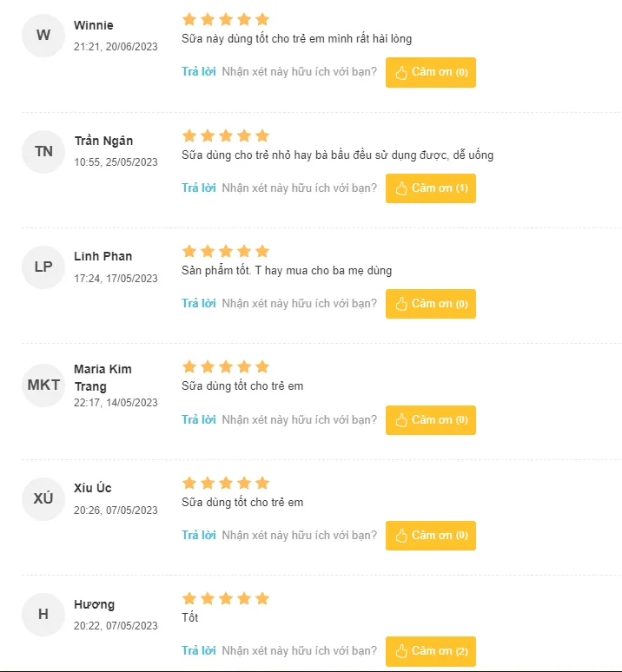Image resolution: width=622 pixels, height=672 pixels.
Task: Open the XÚ avatar circle
Action: coord(43,499)
